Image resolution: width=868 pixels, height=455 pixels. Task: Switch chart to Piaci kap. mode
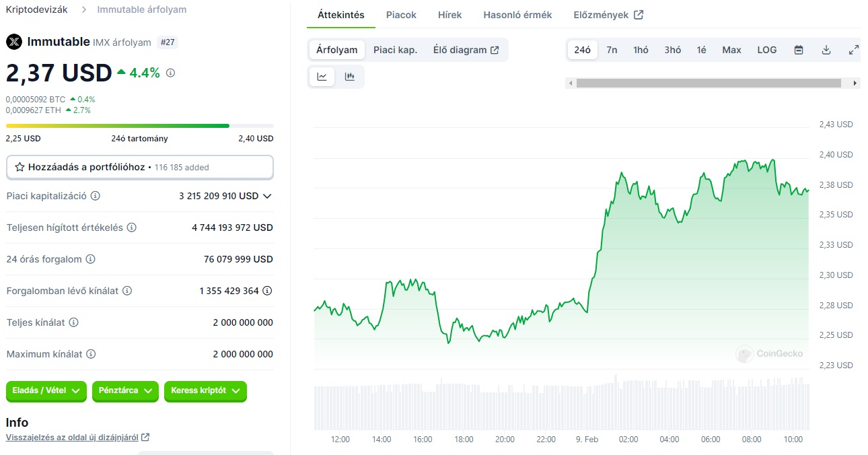click(395, 50)
